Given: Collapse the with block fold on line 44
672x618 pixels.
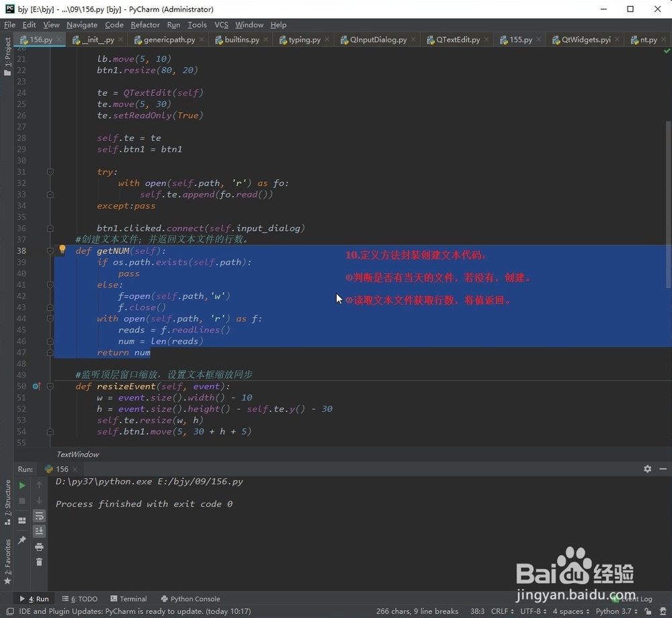Looking at the screenshot, I should pyautogui.click(x=50, y=318).
